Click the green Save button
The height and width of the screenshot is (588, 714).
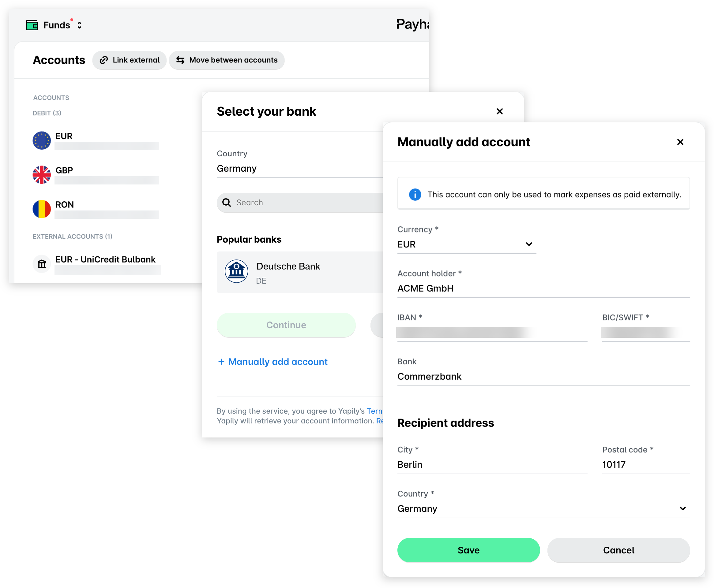[468, 550]
